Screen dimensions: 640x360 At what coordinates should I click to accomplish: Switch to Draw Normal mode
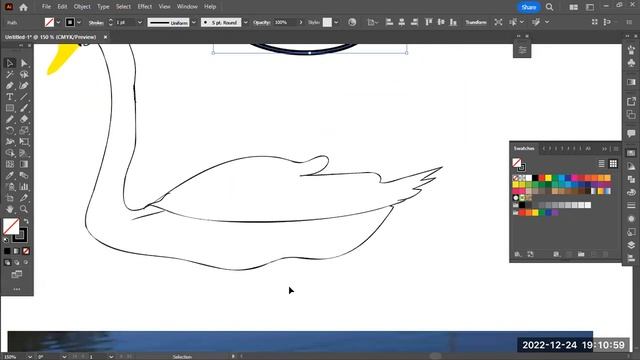point(7,262)
